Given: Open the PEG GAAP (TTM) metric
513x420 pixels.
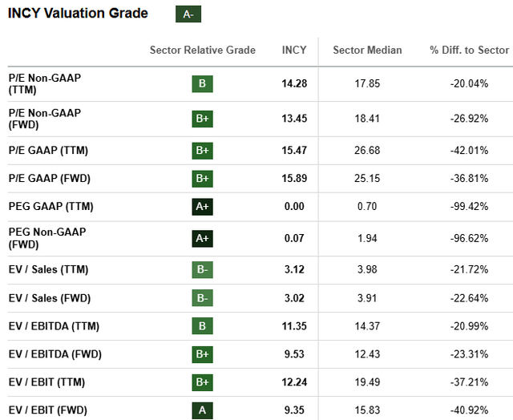Looking at the screenshot, I should (51, 207).
